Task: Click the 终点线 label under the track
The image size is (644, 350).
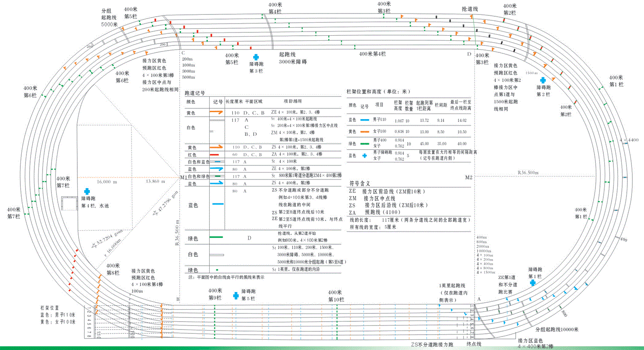Action: (475, 344)
